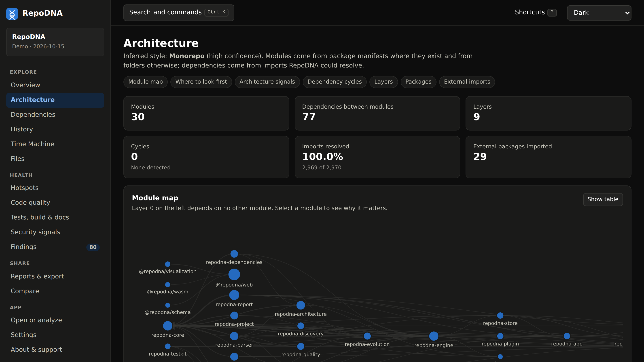Jump to the Packages section chip

click(418, 82)
